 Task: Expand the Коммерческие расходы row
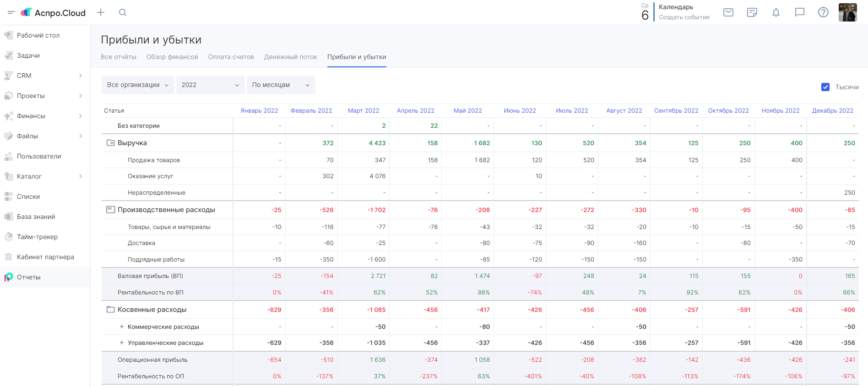coord(122,327)
